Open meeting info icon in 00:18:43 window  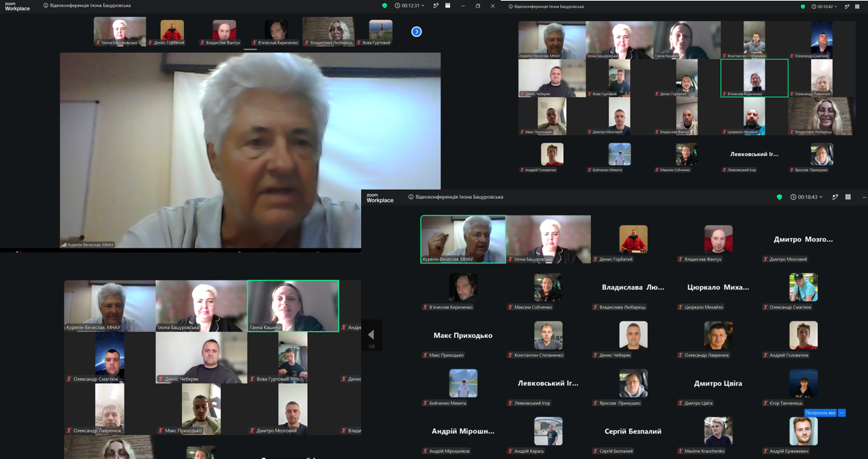[x=411, y=197]
